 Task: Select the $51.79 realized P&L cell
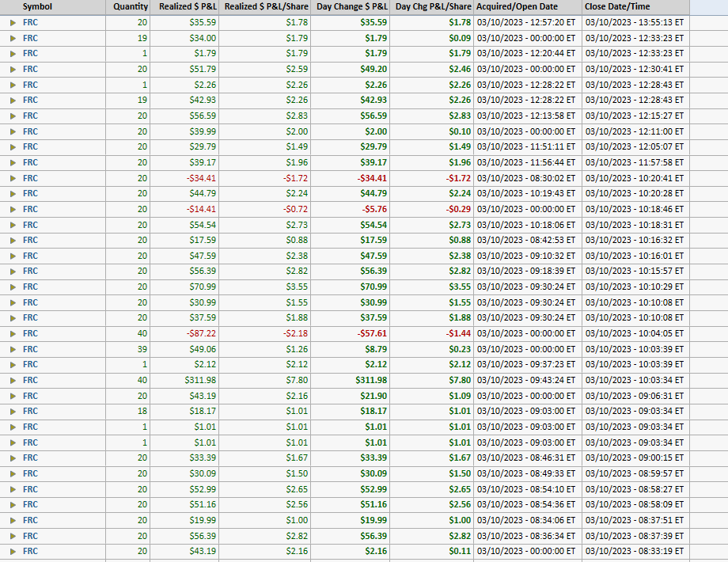tap(184, 69)
